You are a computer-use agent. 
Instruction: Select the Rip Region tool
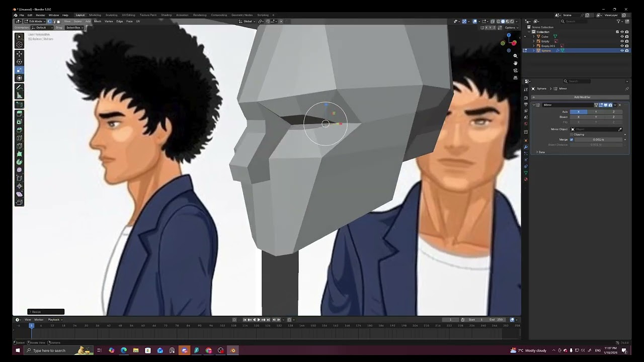19,202
